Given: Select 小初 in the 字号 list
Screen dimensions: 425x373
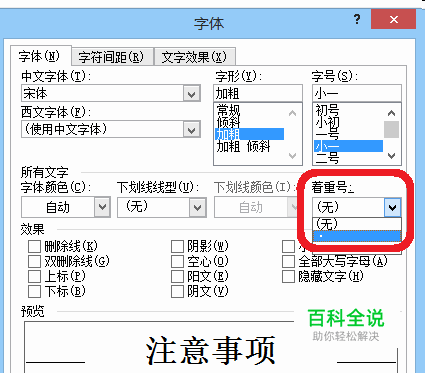Looking at the screenshot, I should point(348,122).
